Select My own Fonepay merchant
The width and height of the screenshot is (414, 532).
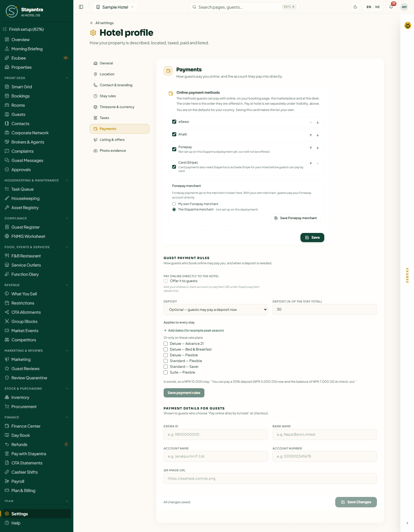(x=174, y=204)
